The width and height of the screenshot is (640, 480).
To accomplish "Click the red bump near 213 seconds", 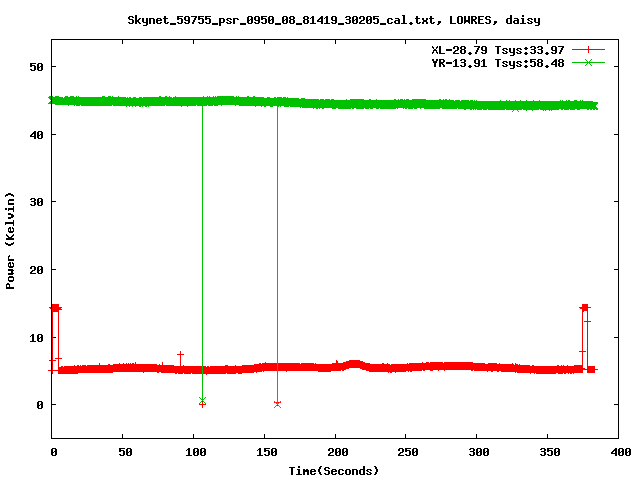I will pos(354,364).
